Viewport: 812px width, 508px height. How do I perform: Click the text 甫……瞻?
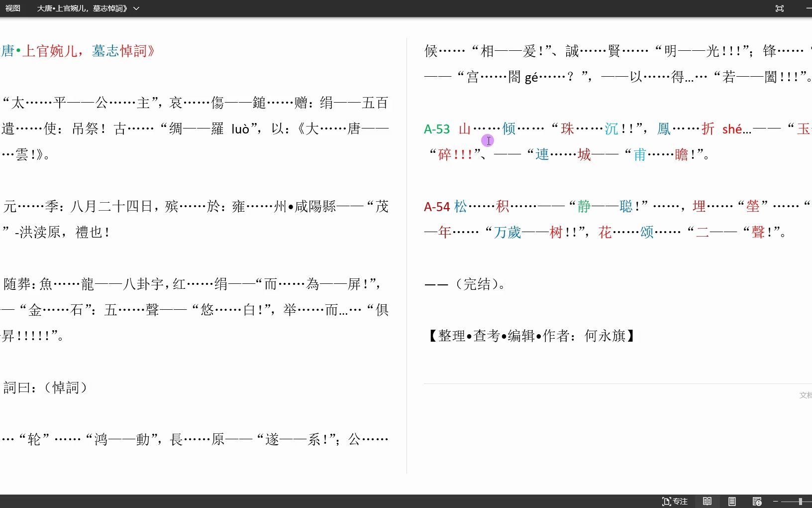tap(661, 155)
